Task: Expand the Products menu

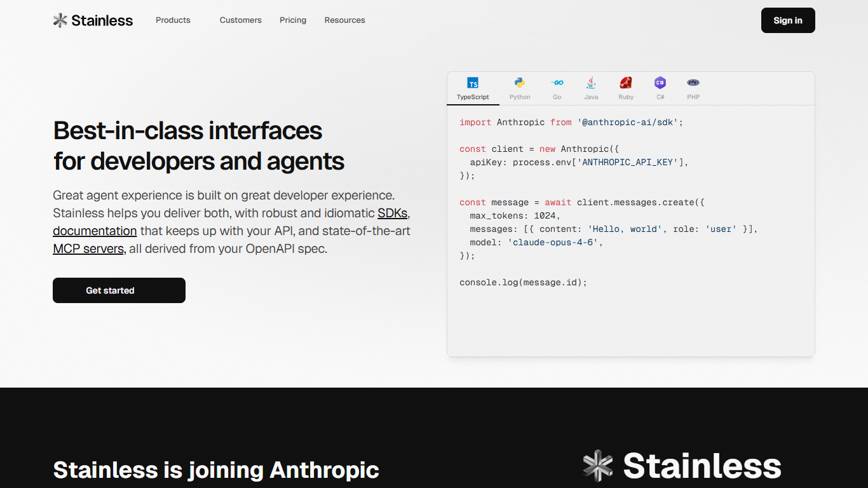Action: coord(173,20)
